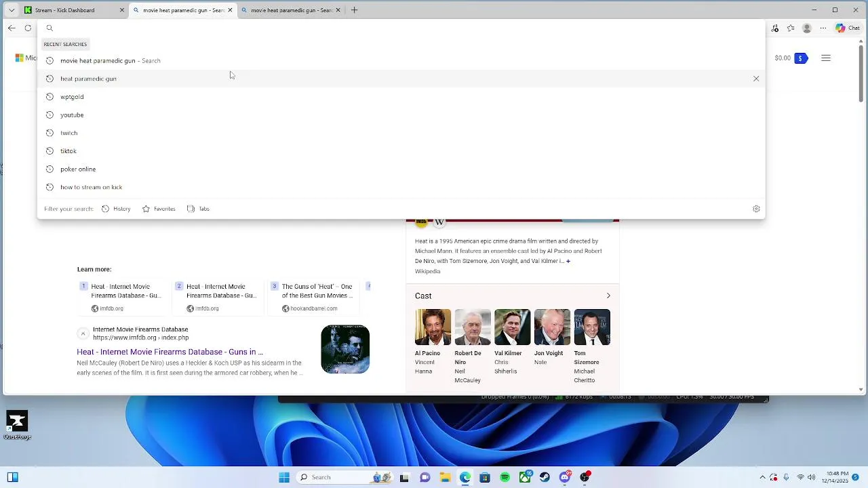Open Discord from the taskbar
The image size is (868, 488).
tap(565, 477)
